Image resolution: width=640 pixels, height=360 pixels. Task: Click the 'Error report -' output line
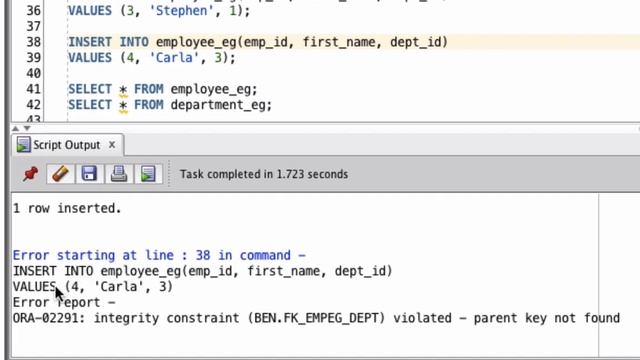click(64, 302)
